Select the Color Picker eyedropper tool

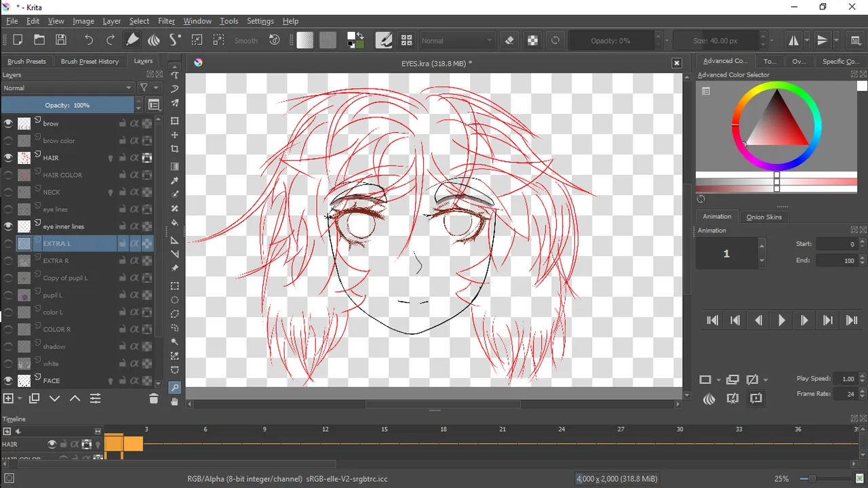coord(175,180)
